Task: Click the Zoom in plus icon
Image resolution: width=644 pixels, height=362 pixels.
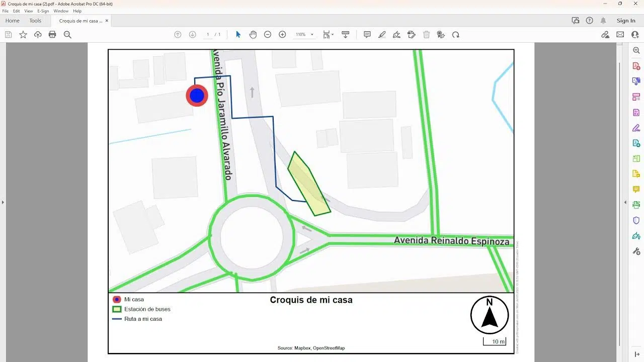Action: point(282,35)
